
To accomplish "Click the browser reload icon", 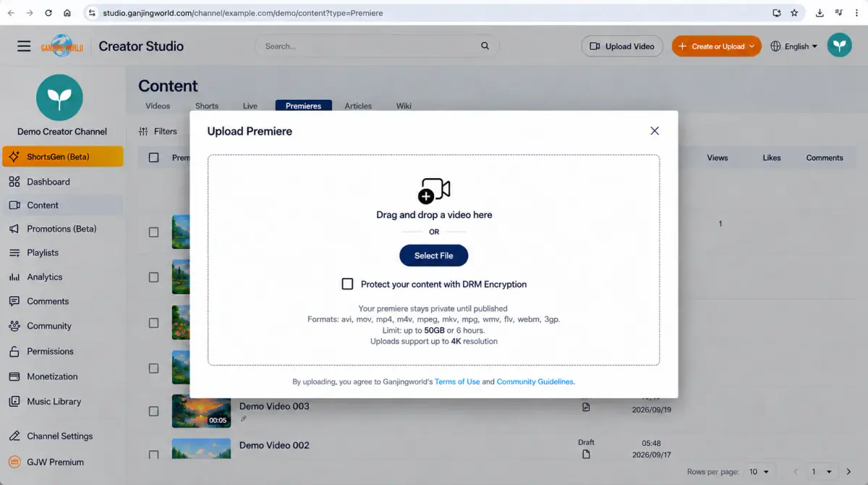I will click(48, 13).
